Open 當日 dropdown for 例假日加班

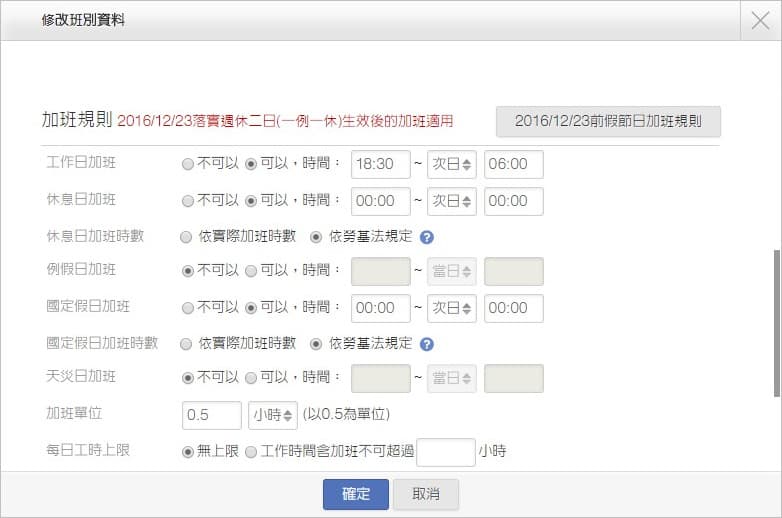click(x=452, y=272)
